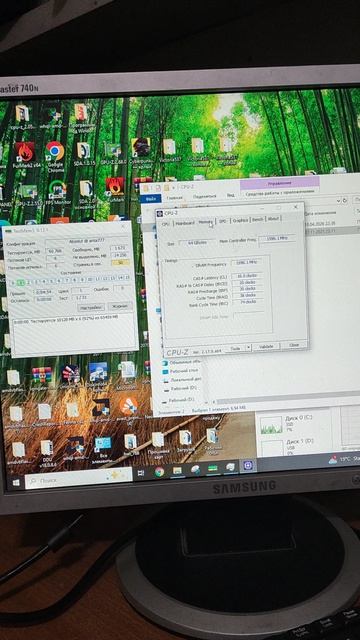Click the weather icon showing 19°C

click(x=333, y=460)
